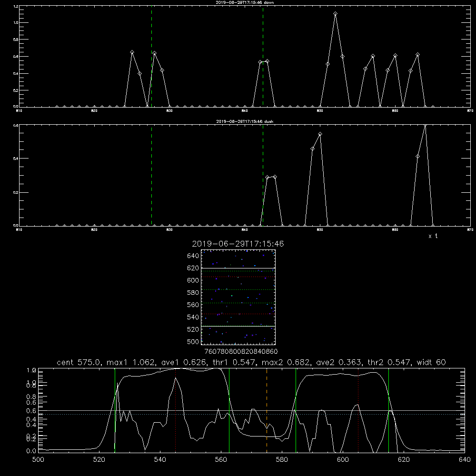Click bottom plot green vertical line at 615
This screenshot has width=476, height=476.
[x=388, y=410]
